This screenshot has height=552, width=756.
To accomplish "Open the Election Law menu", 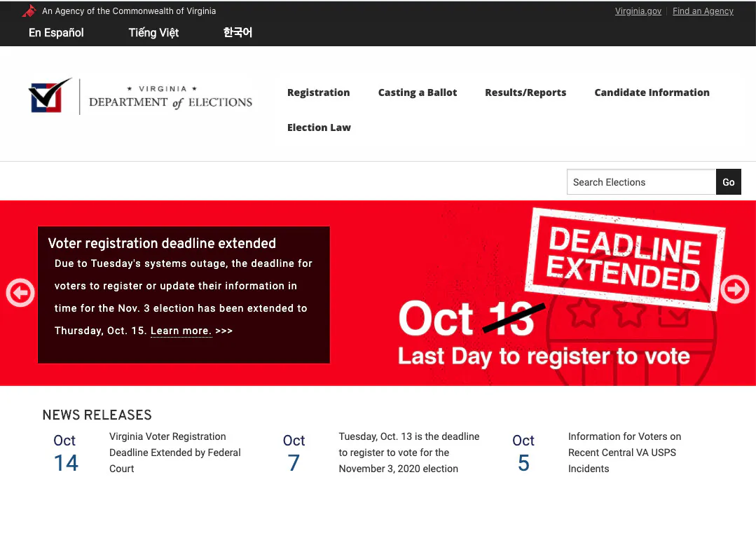I will (319, 127).
